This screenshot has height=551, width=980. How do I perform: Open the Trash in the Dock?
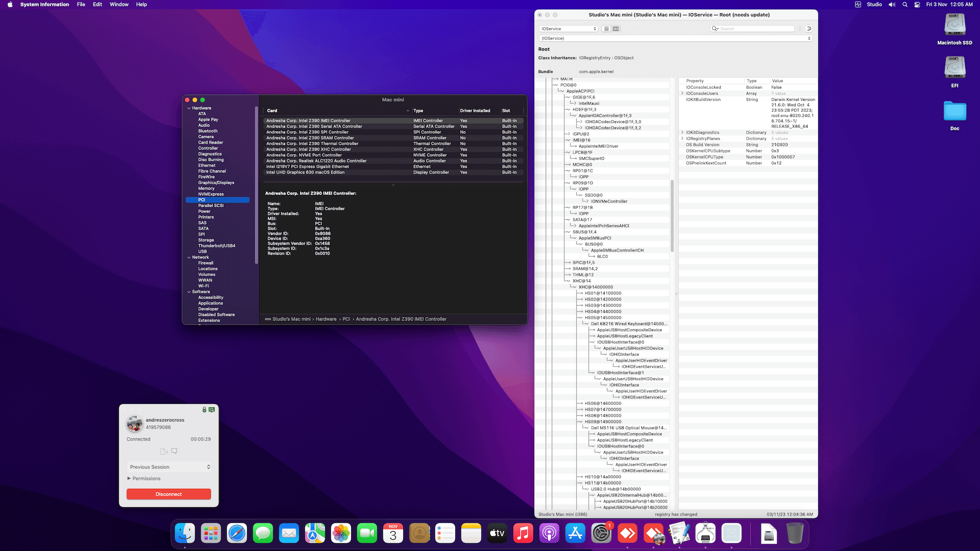(x=795, y=534)
